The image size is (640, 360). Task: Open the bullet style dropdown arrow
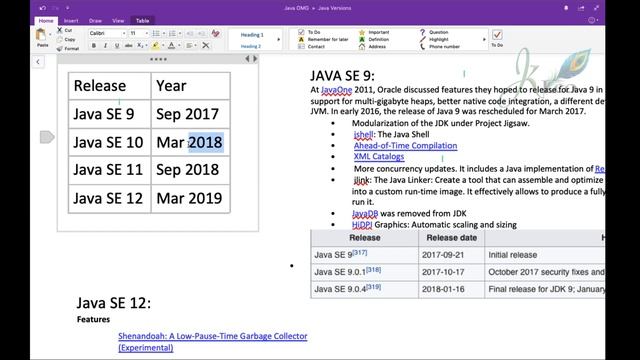point(164,33)
